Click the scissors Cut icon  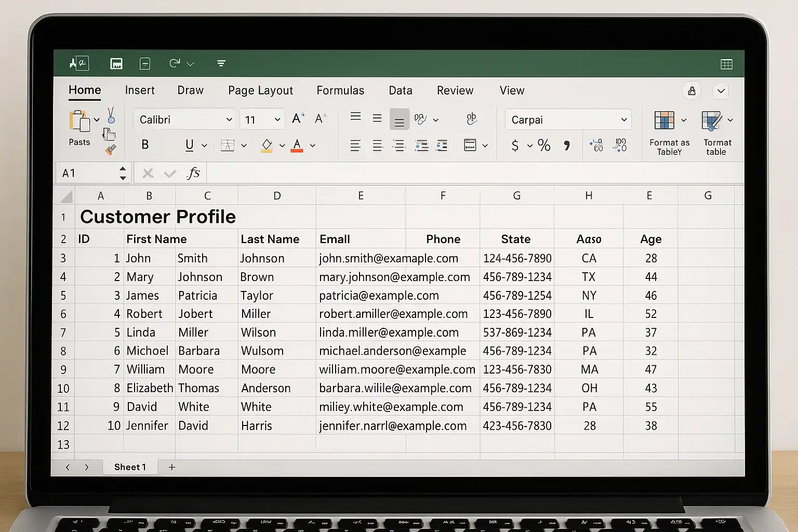tap(111, 115)
